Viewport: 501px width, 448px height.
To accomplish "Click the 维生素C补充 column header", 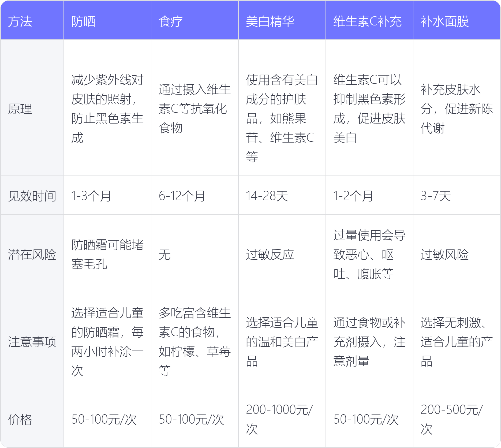I will [367, 21].
